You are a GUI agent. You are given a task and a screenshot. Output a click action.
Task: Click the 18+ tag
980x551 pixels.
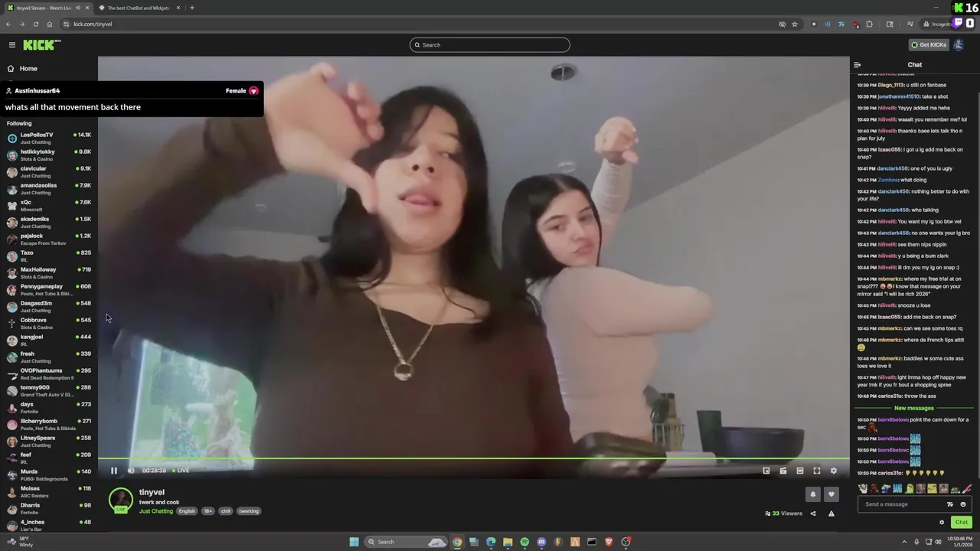click(x=207, y=511)
